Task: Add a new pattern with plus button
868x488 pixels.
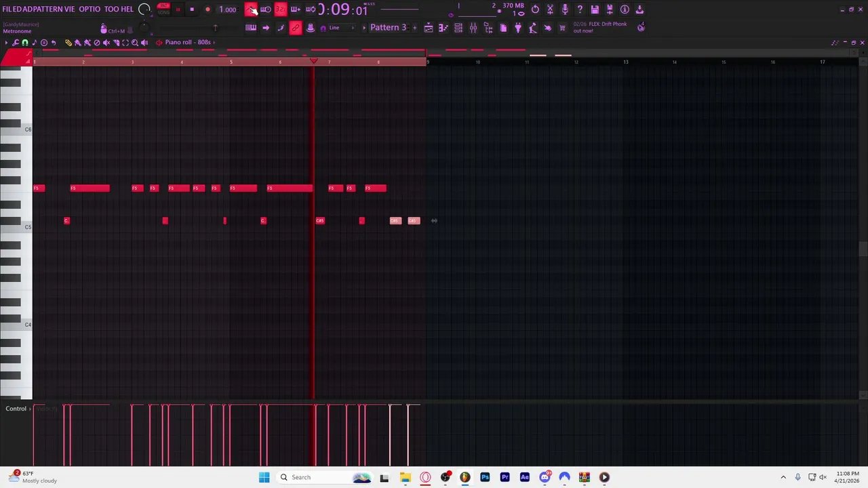Action: 414,28
